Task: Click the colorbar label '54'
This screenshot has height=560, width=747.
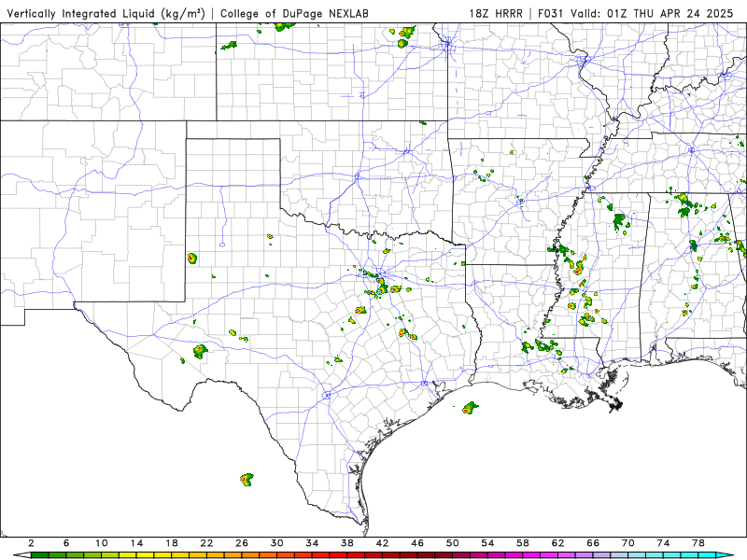Action: click(487, 543)
